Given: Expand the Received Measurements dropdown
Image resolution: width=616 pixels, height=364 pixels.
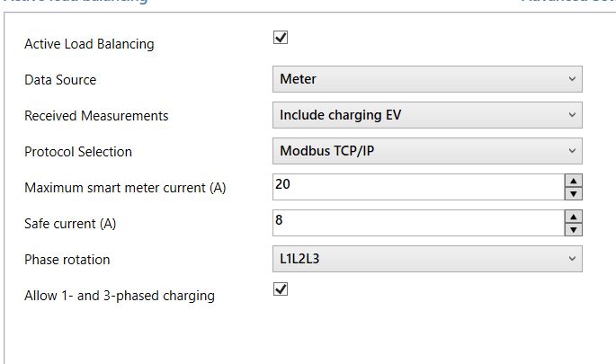Looking at the screenshot, I should click(x=426, y=115).
